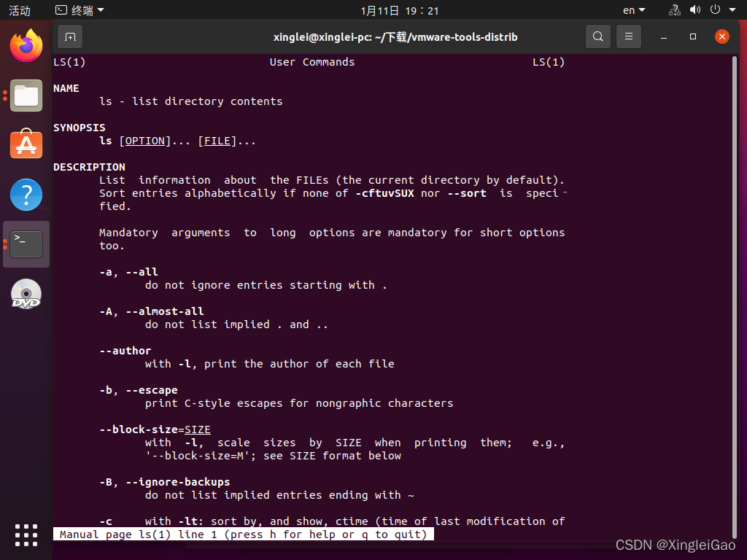
Task: Close the terminal window
Action: [722, 36]
